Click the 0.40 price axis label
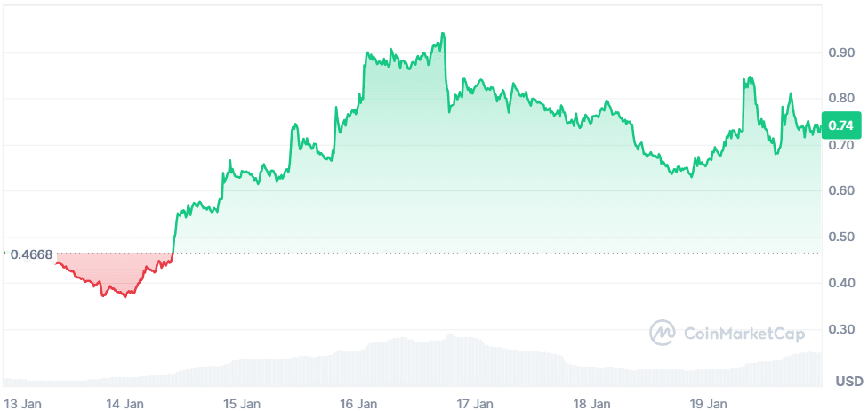Image resolution: width=868 pixels, height=411 pixels. tap(840, 283)
